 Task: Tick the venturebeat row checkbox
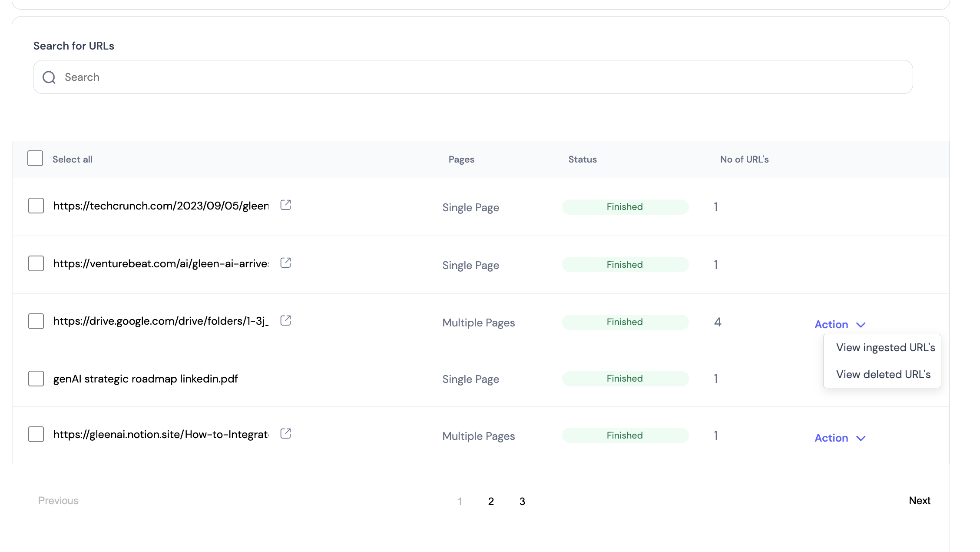point(36,263)
